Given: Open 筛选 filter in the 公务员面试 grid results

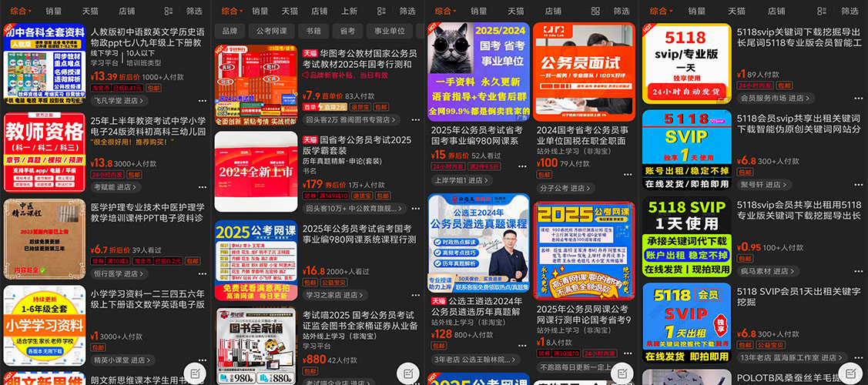Looking at the screenshot, I should pos(622,11).
